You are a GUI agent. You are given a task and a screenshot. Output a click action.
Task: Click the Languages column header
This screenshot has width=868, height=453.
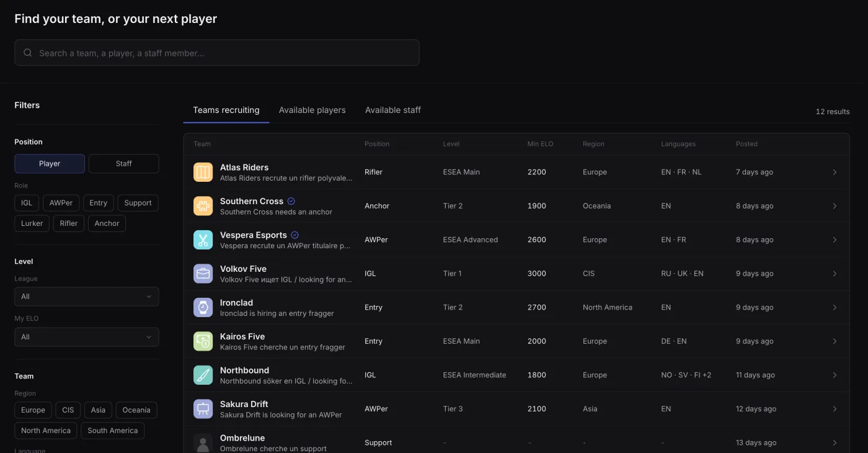pos(678,144)
